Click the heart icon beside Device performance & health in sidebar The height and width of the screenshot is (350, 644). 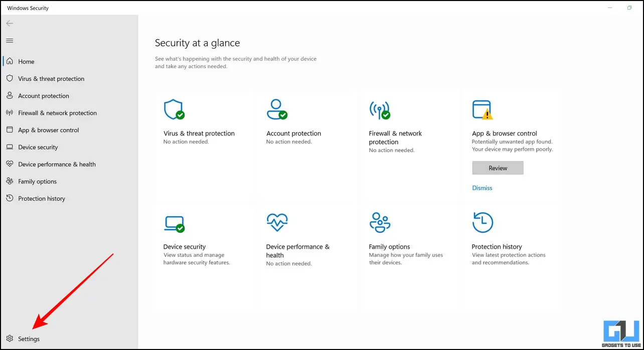[10, 164]
